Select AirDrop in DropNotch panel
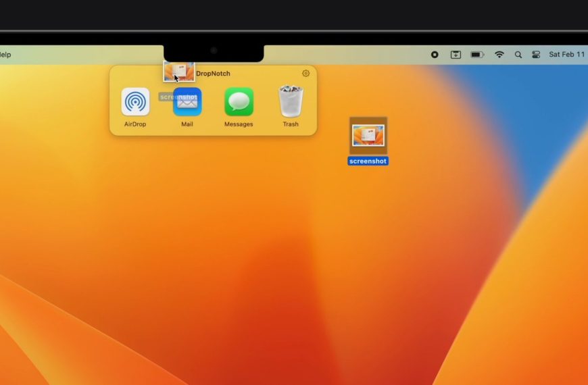This screenshot has width=588, height=385. pos(135,101)
